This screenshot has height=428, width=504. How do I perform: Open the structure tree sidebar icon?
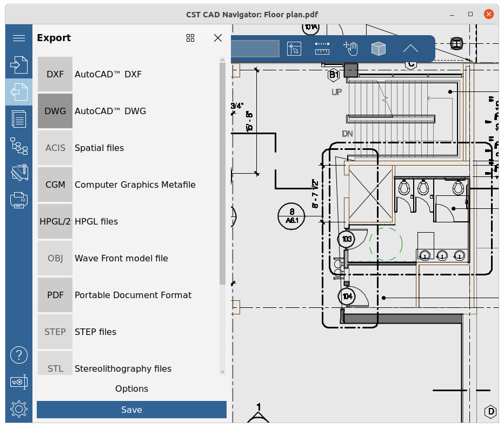coord(18,146)
